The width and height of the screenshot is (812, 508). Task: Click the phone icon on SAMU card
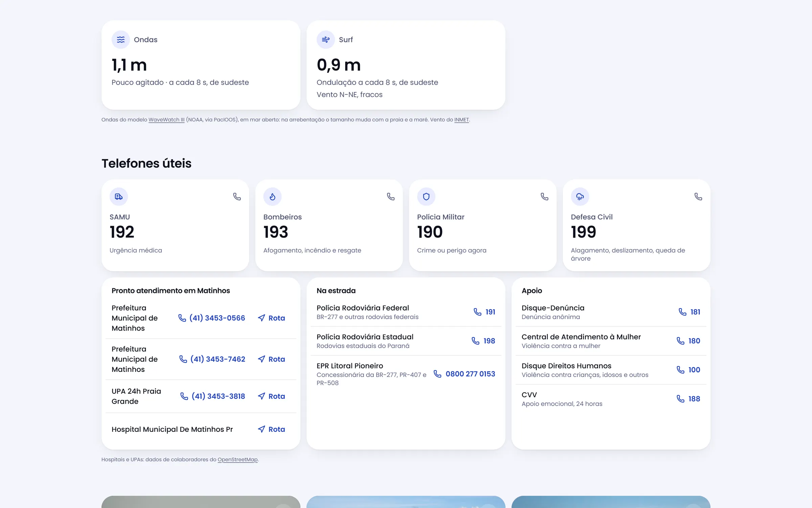point(237,196)
